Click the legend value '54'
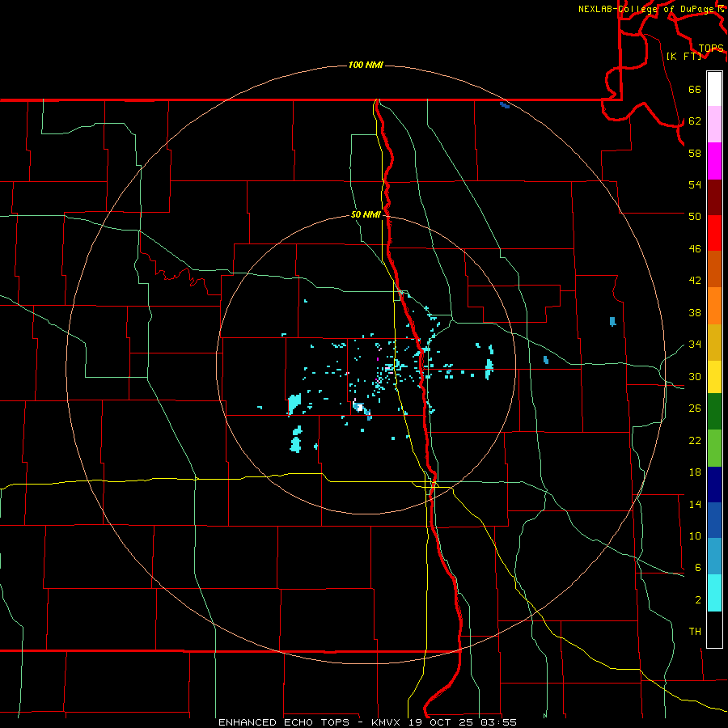This screenshot has width=728, height=728. coord(695,184)
